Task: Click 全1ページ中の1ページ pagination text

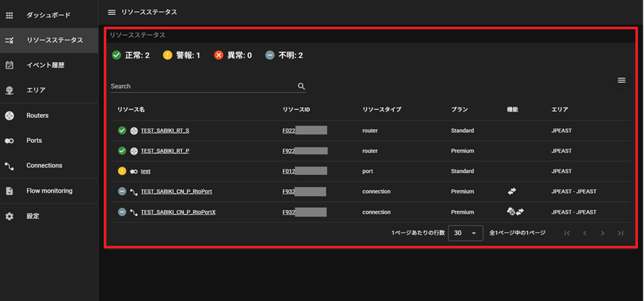Action: [x=517, y=233]
